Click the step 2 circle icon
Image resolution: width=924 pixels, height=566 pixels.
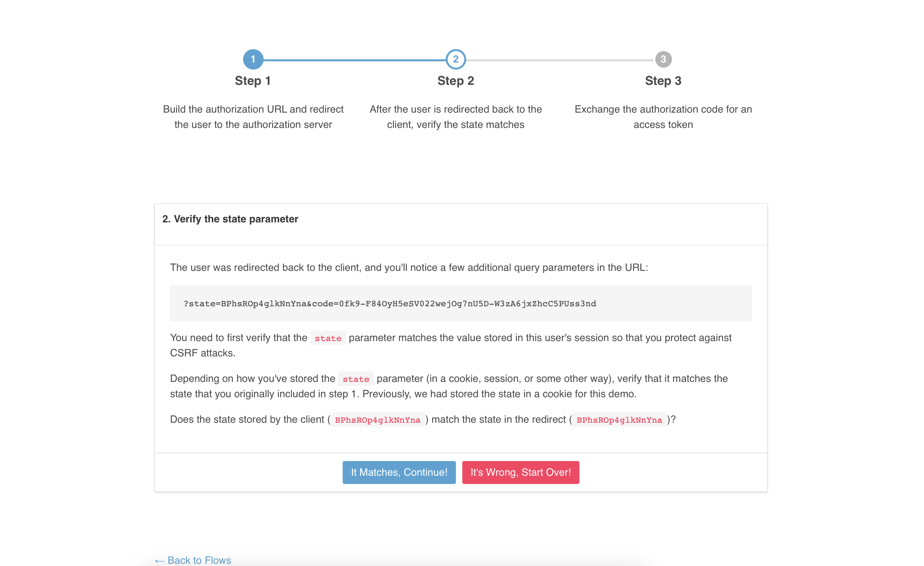point(456,59)
